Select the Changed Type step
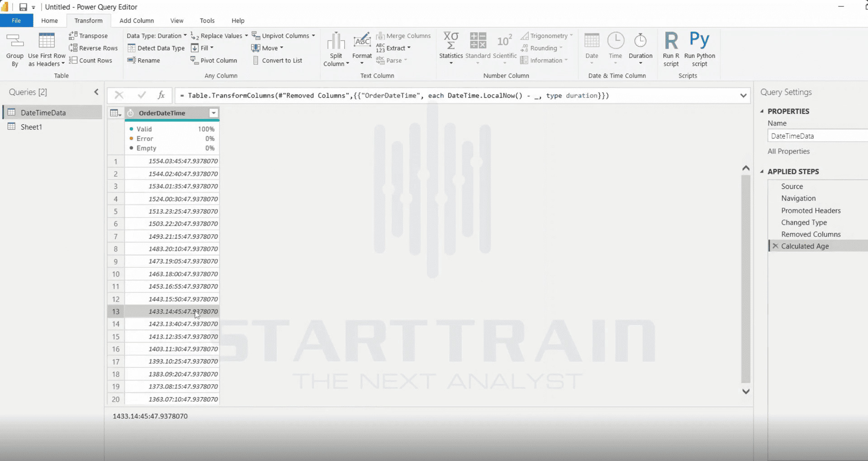The height and width of the screenshot is (461, 868). [x=804, y=222]
